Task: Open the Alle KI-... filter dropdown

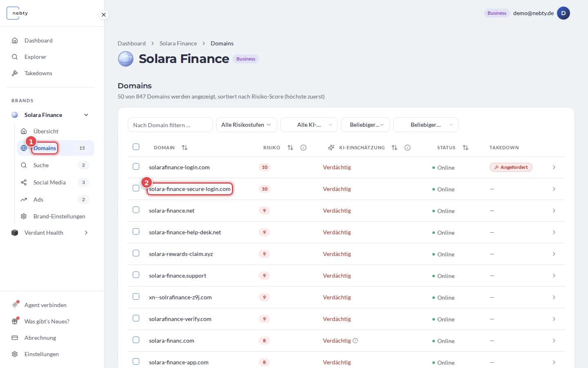Action: [x=309, y=125]
